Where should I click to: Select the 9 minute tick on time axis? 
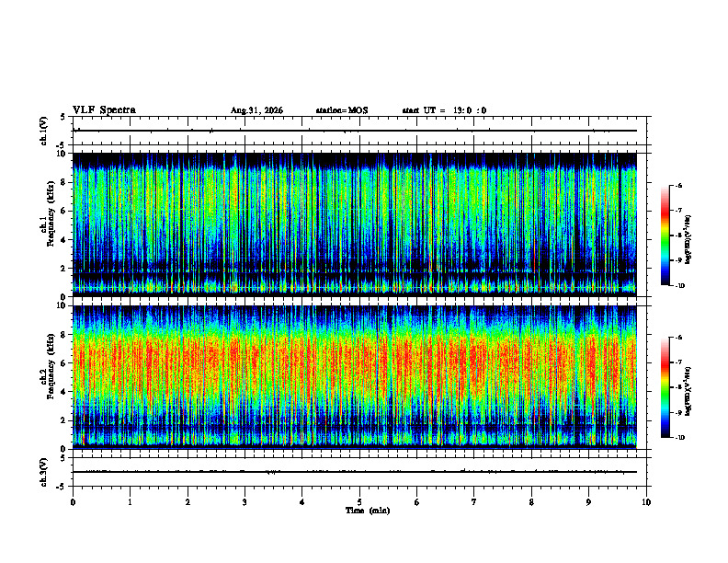(588, 502)
